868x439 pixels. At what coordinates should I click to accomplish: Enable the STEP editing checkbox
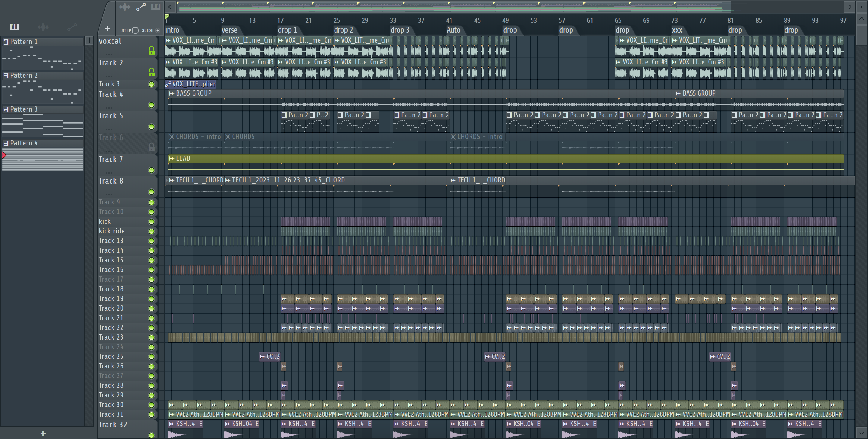(x=135, y=30)
